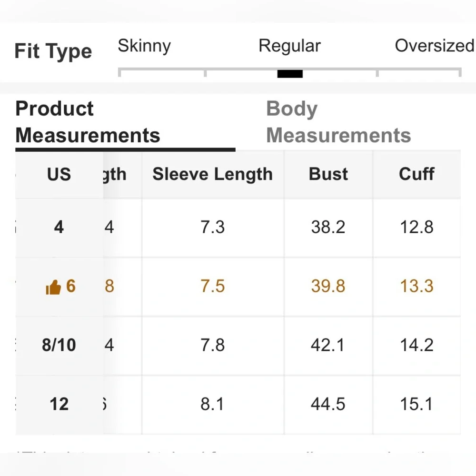Click the 7.3 sleeve length value

coord(212,227)
